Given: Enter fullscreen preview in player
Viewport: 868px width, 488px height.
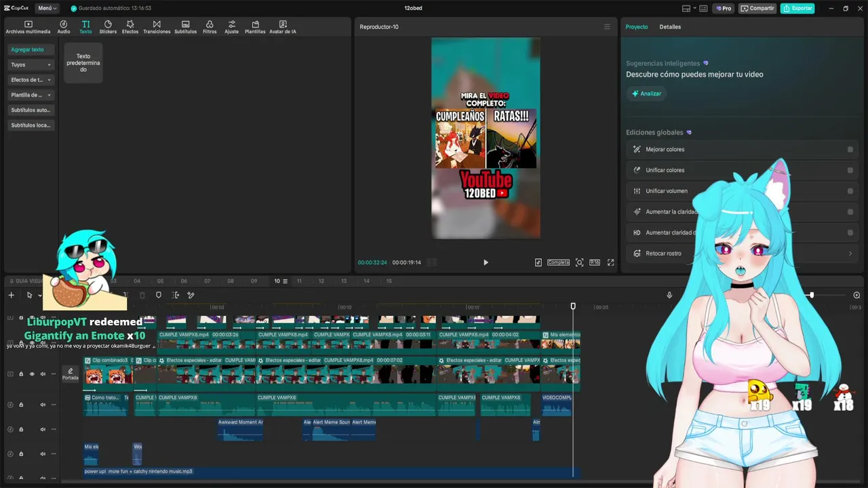Looking at the screenshot, I should 610,262.
